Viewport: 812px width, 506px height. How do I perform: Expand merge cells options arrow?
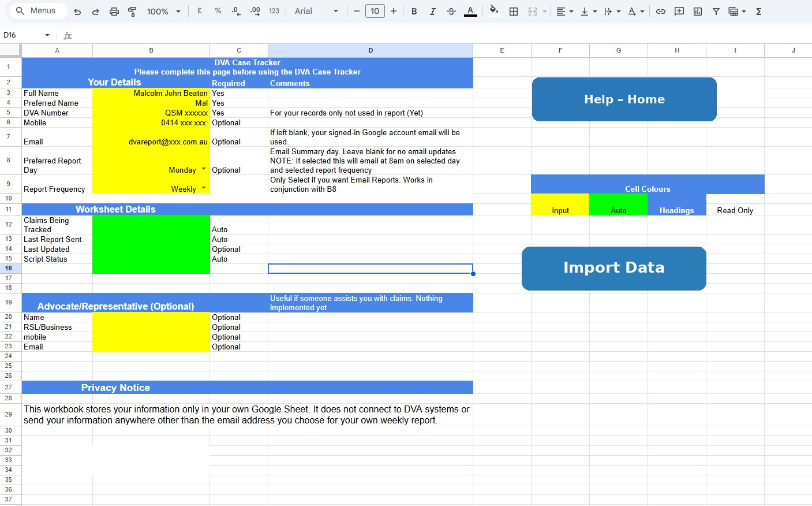[x=544, y=12]
